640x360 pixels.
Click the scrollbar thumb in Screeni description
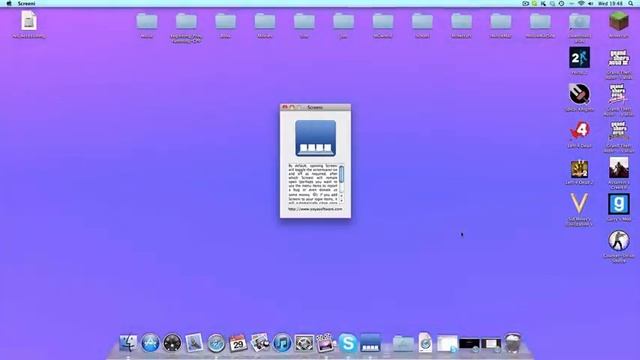341,175
